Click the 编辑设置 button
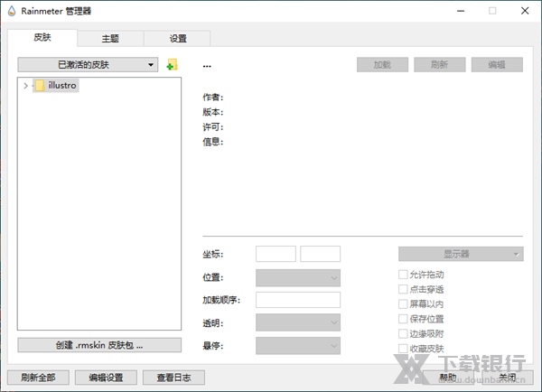Viewport: 542px width, 392px height. (x=106, y=378)
